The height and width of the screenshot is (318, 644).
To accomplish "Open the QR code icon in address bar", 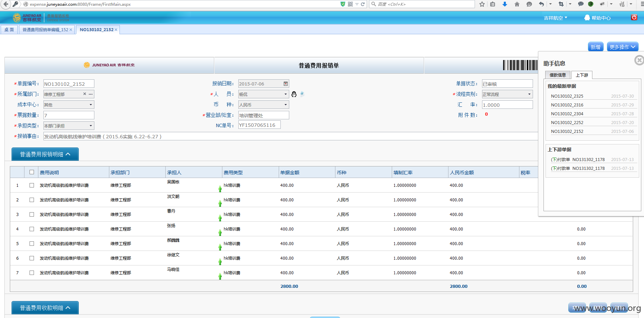I will click(x=350, y=4).
